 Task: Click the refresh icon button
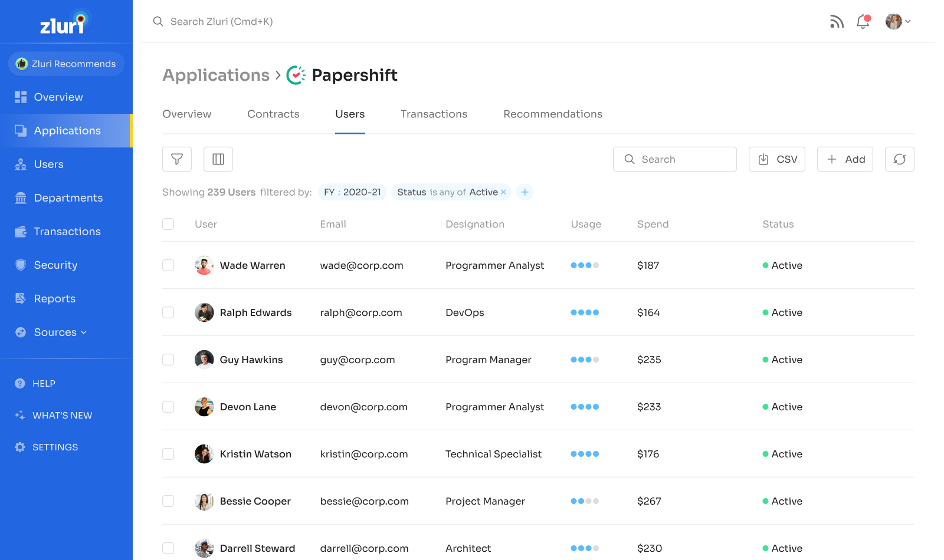pos(900,159)
